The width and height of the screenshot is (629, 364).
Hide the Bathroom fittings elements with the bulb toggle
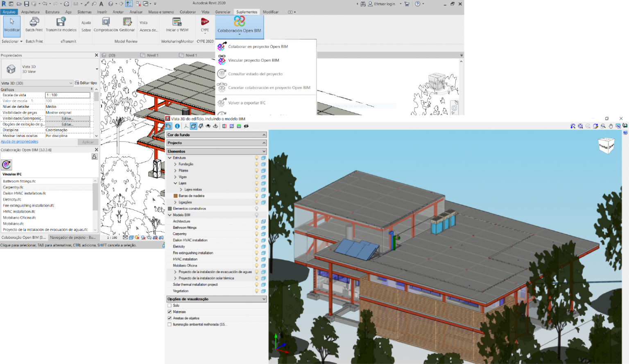coord(257,227)
